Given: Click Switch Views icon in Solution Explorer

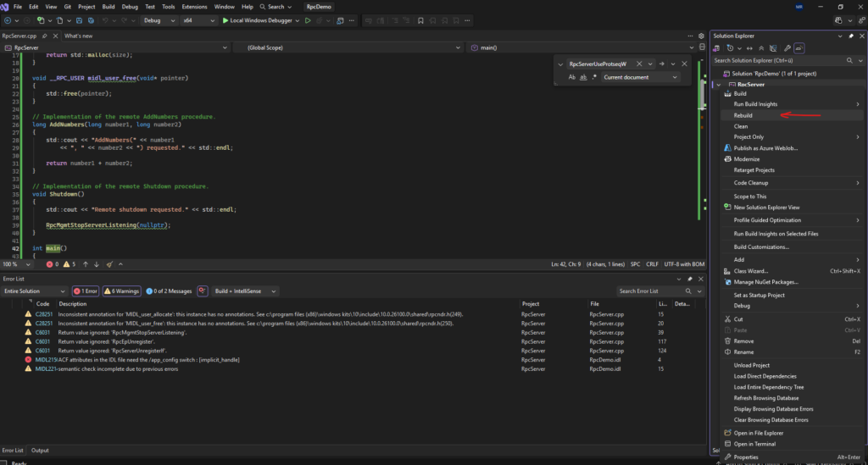Looking at the screenshot, I should pyautogui.click(x=716, y=48).
